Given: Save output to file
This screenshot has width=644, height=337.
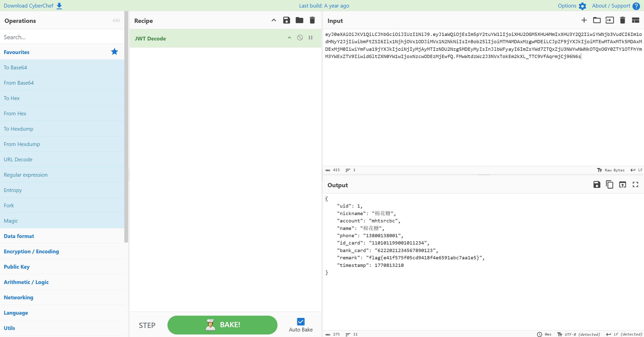Looking at the screenshot, I should tap(596, 185).
